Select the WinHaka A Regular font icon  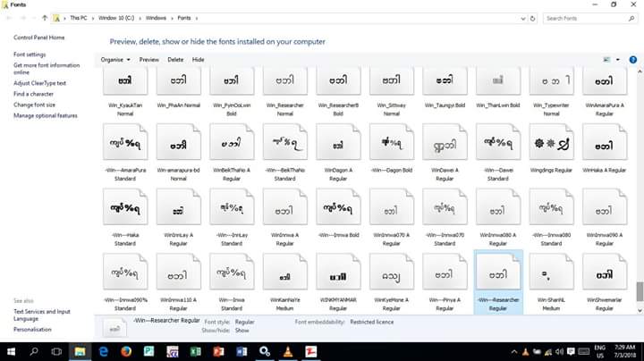[x=605, y=142]
